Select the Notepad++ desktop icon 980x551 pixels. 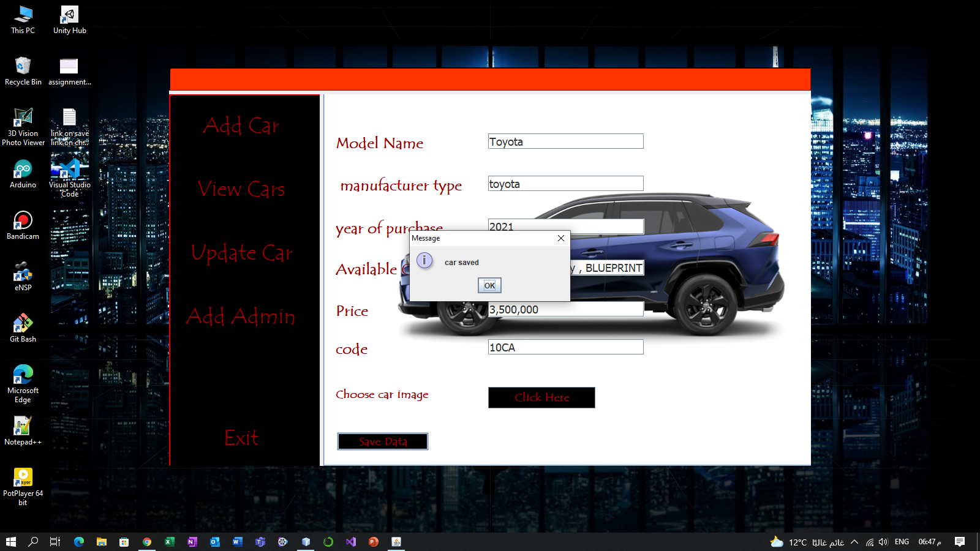coord(23,431)
